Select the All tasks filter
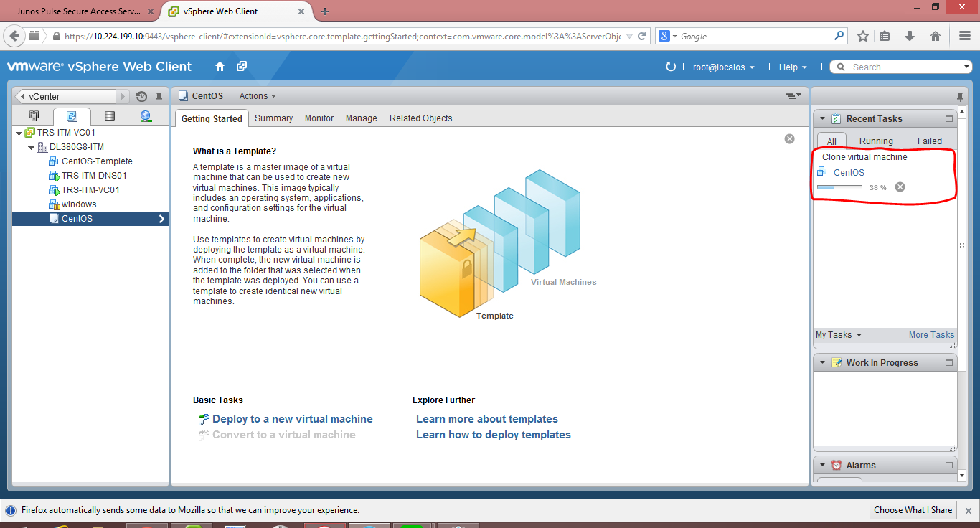Screen dimensions: 980x528 click(x=831, y=140)
